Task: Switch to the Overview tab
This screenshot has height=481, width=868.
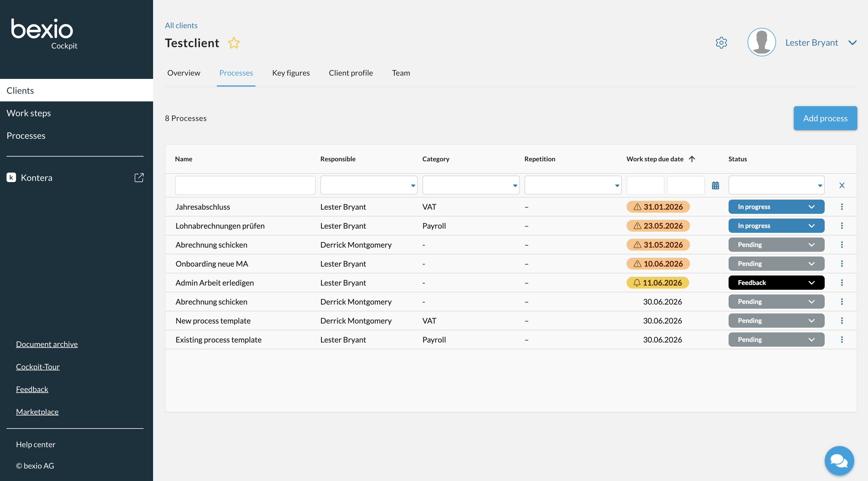Action: (184, 73)
